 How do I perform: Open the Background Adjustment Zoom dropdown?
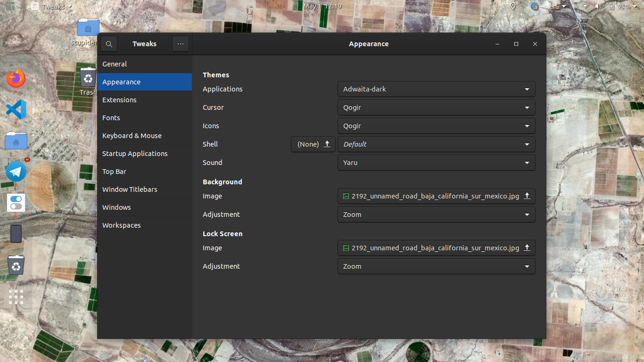tap(436, 214)
